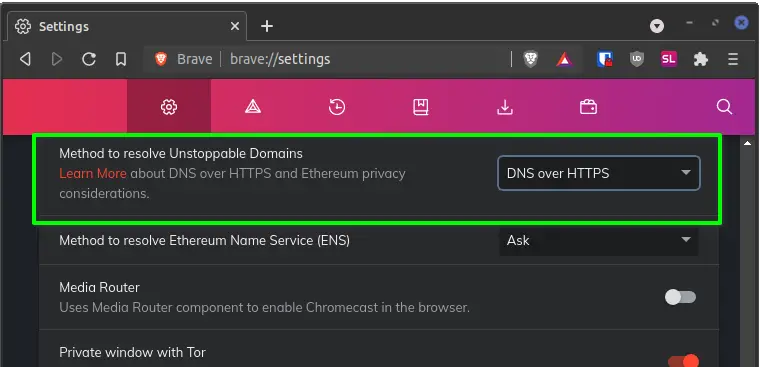Follow the Learn More link

tap(93, 174)
